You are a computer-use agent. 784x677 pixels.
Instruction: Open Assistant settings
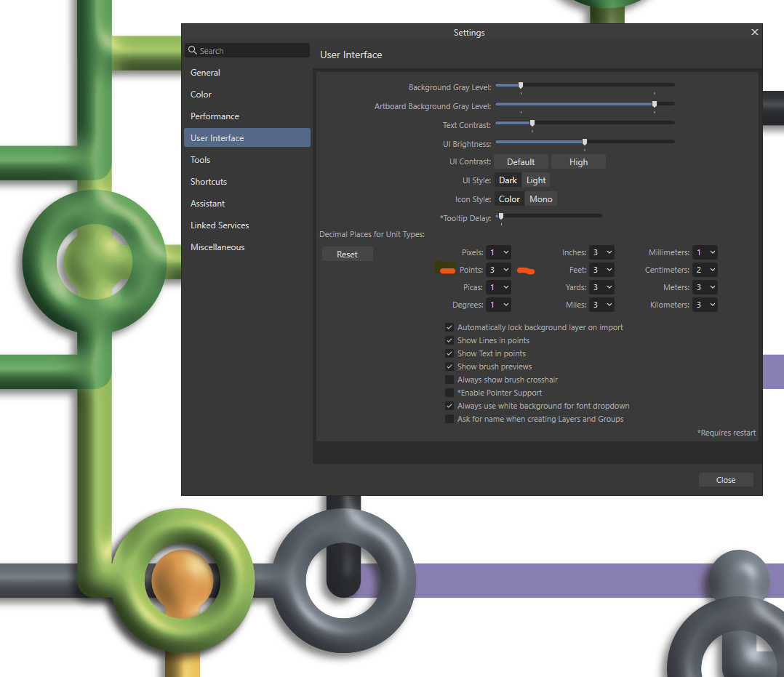point(247,204)
